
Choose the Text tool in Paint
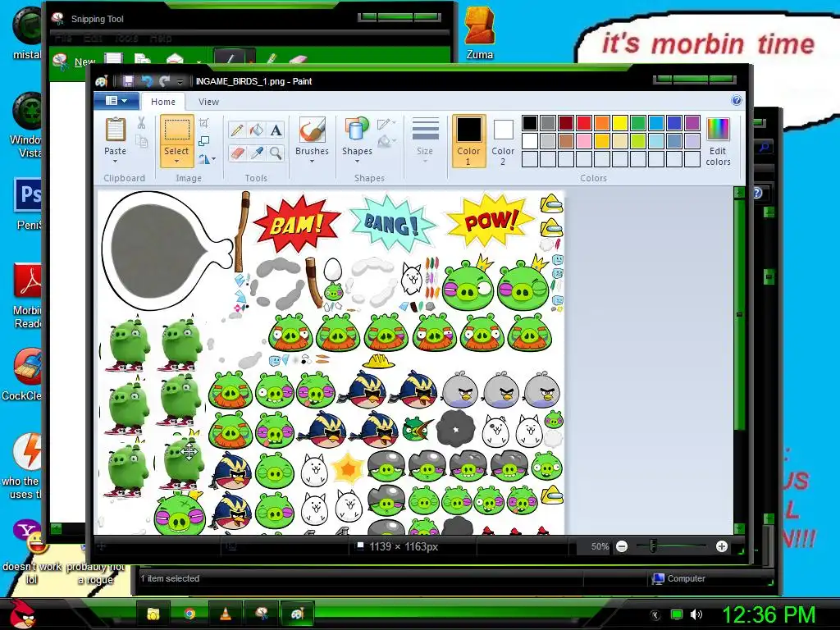click(x=276, y=130)
